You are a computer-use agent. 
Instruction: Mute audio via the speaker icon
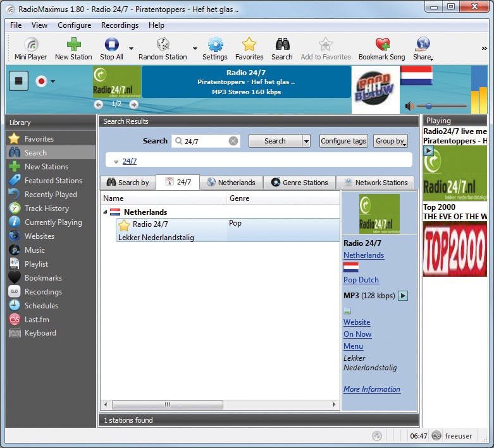(409, 106)
